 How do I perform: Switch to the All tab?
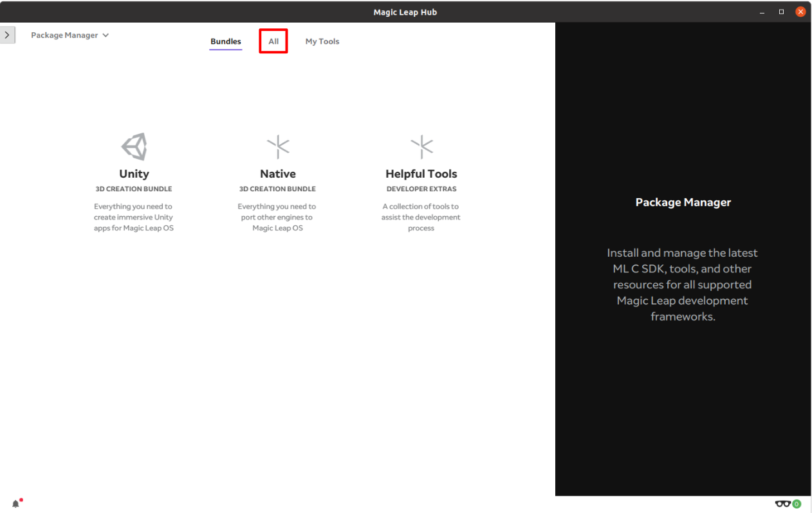[273, 41]
